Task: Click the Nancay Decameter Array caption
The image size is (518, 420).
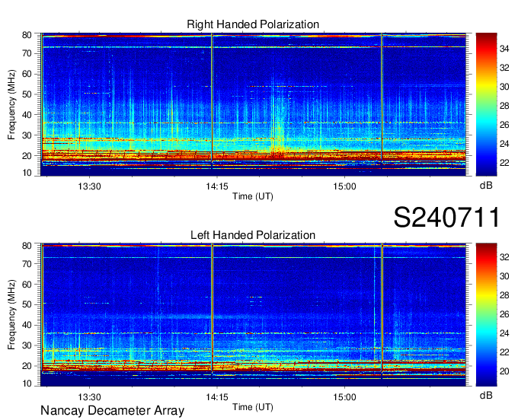Action: tap(112, 411)
